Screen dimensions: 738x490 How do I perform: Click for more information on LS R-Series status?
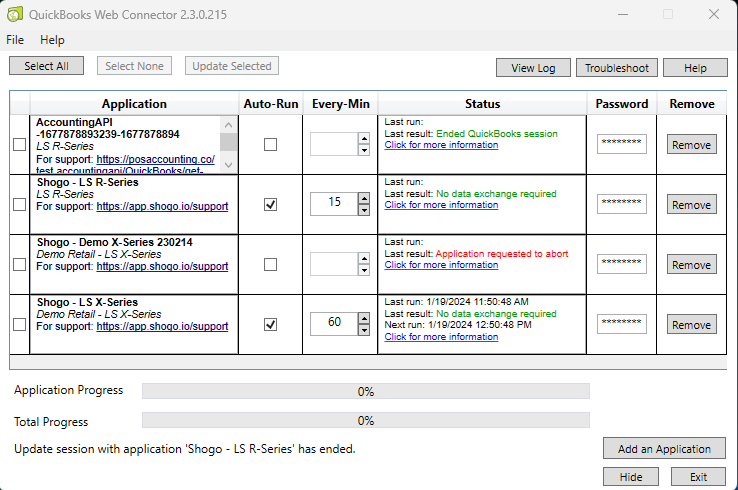click(x=441, y=205)
